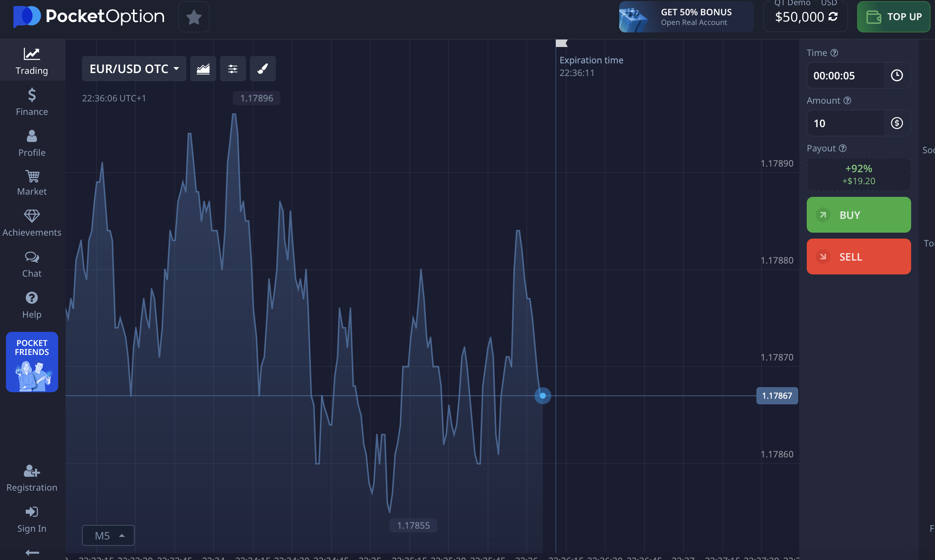Open the M5 timeframe dropdown

(108, 535)
